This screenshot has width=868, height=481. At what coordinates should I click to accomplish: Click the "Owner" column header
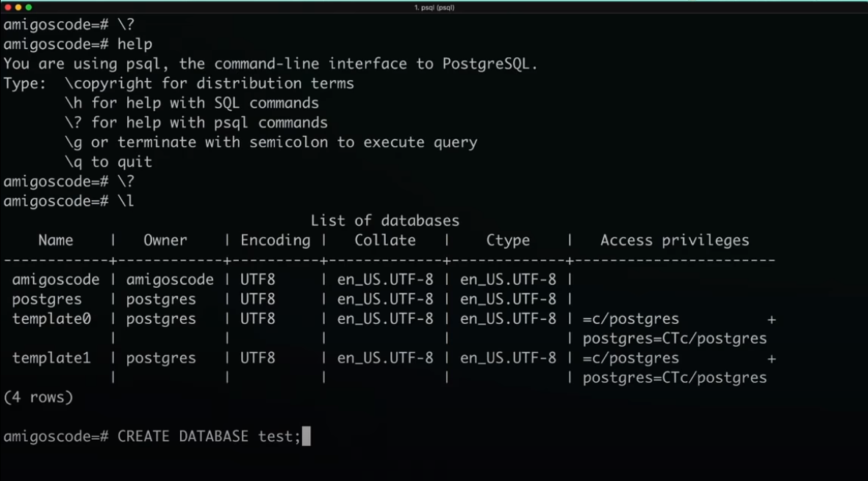point(165,241)
